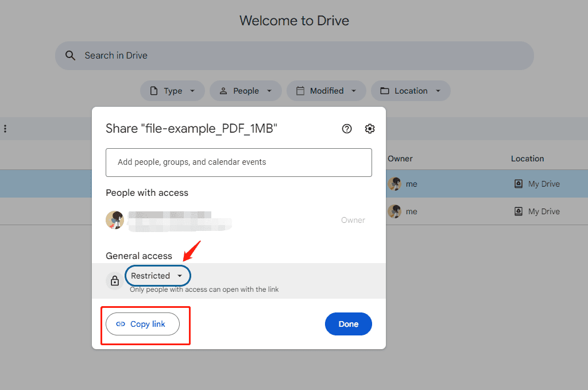Click the General access heading

coord(139,256)
